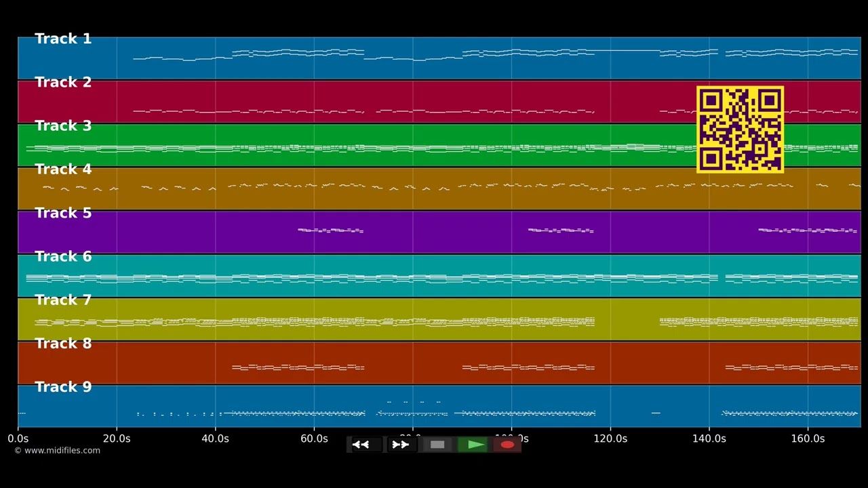
Task: Start playback with the green play button
Action: coord(473,445)
